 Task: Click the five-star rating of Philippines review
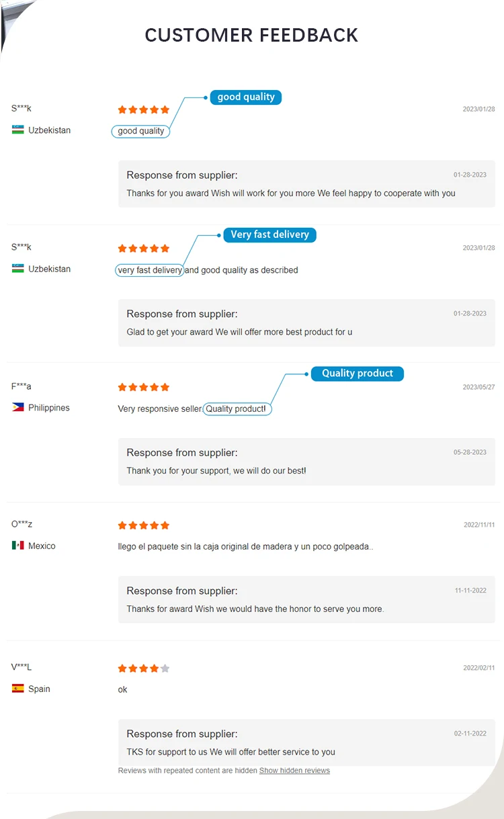point(144,387)
